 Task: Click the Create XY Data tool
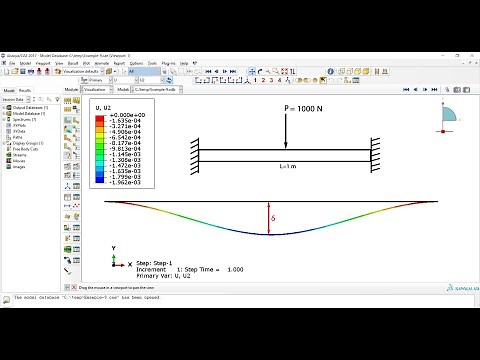68,197
